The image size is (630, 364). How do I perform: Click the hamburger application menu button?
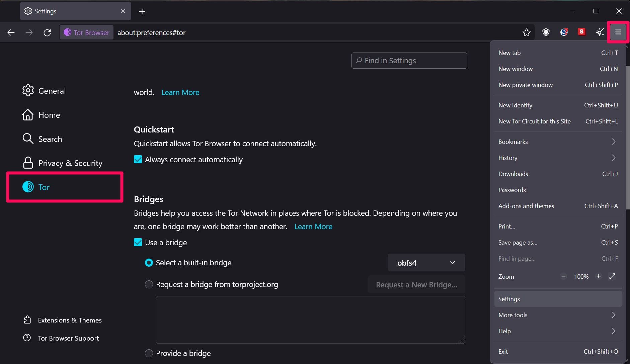coord(618,32)
